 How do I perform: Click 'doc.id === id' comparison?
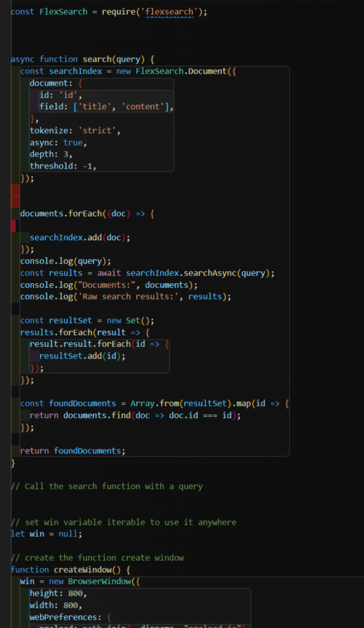200,415
